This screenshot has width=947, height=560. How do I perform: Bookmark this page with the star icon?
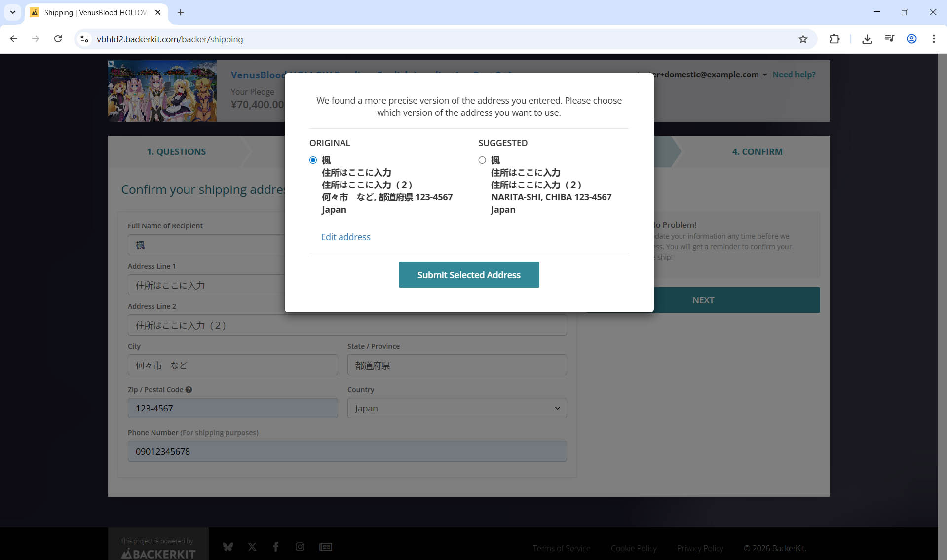point(803,39)
